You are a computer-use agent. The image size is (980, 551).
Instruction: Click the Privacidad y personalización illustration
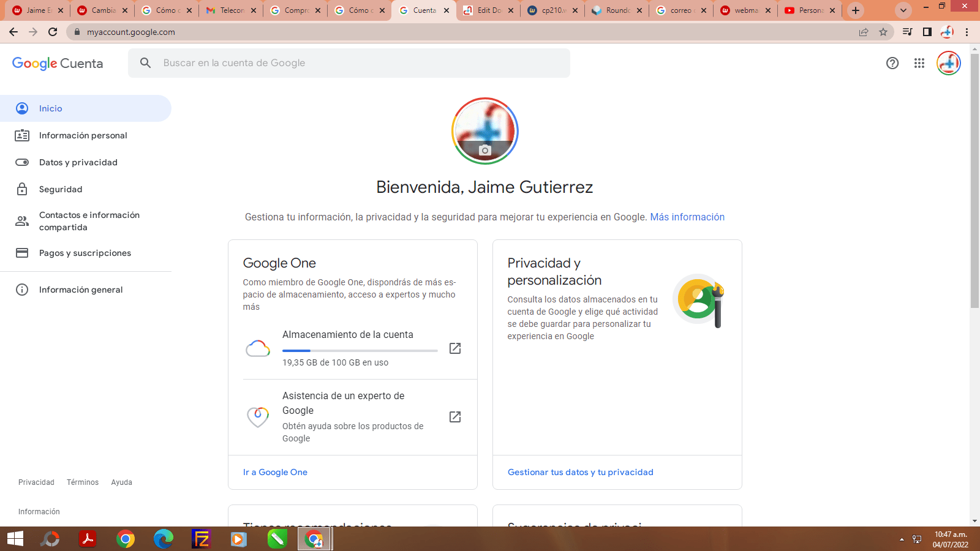(x=699, y=300)
